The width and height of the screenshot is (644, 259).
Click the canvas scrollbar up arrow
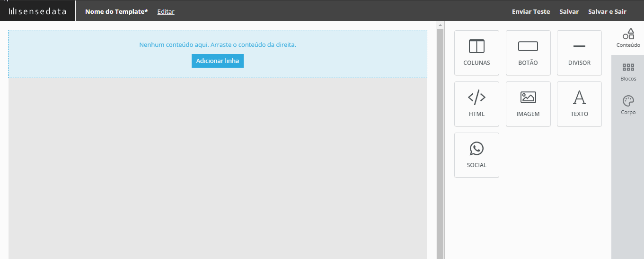coord(440,25)
